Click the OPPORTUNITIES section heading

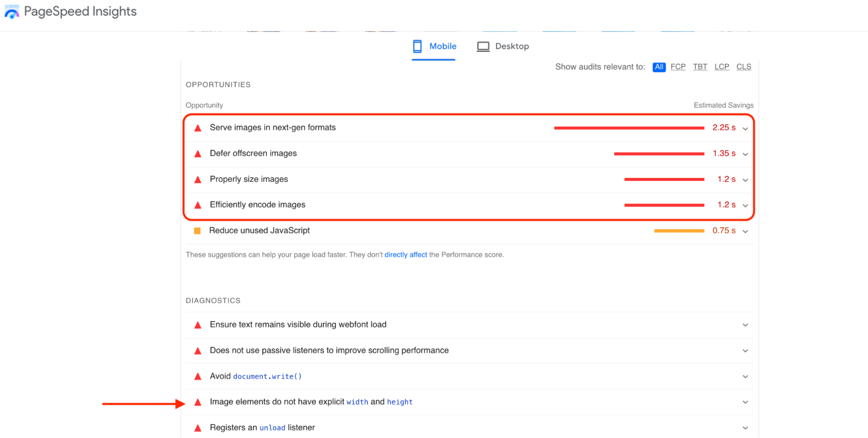pos(218,85)
